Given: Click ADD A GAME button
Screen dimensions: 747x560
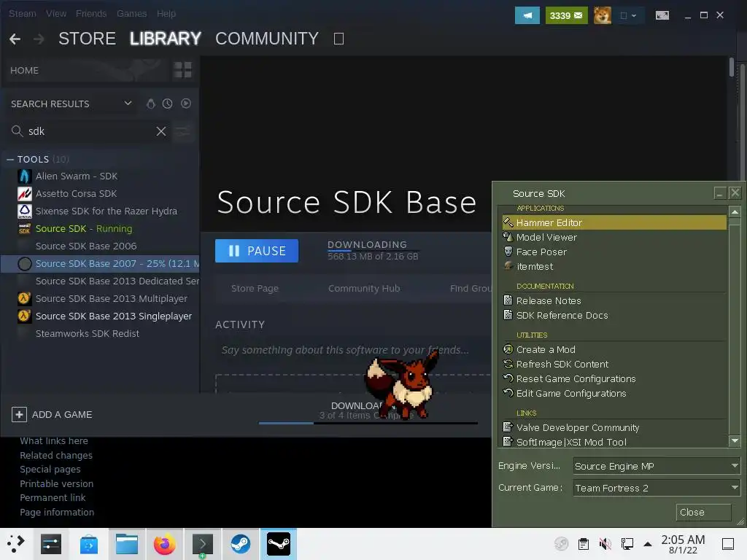Looking at the screenshot, I should tap(52, 415).
